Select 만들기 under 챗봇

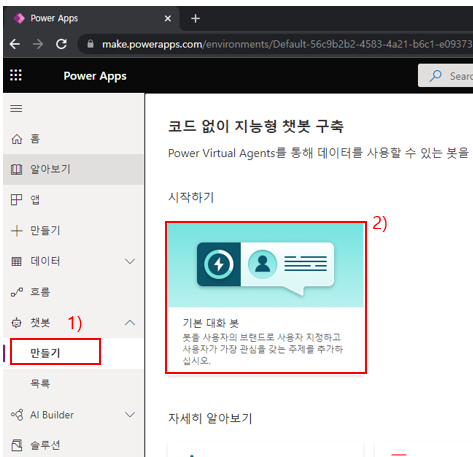tap(73, 353)
